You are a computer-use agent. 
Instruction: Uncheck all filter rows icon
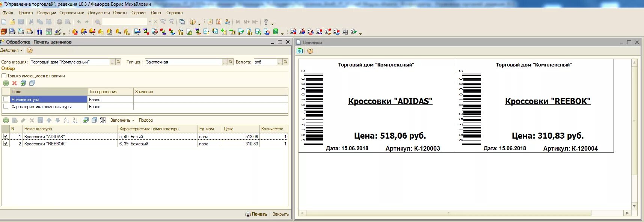32,83
